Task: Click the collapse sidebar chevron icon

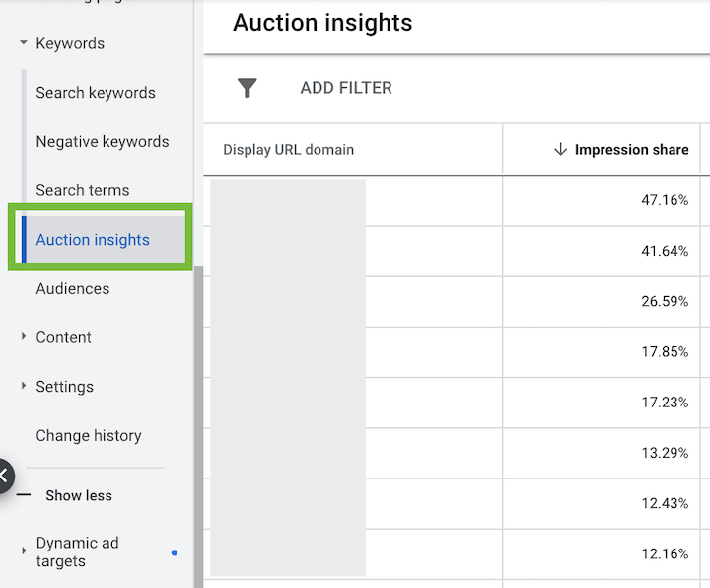Action: (x=4, y=476)
